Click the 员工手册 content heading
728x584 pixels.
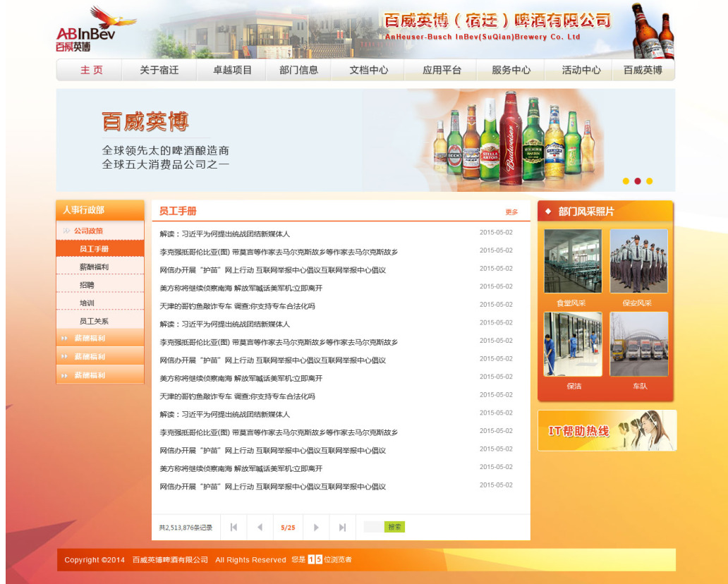pos(178,211)
